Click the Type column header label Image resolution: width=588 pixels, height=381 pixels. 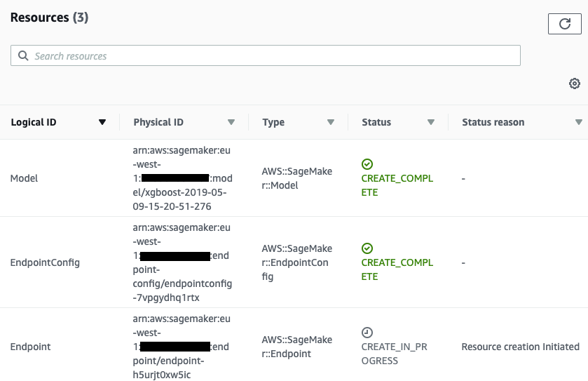coord(273,122)
